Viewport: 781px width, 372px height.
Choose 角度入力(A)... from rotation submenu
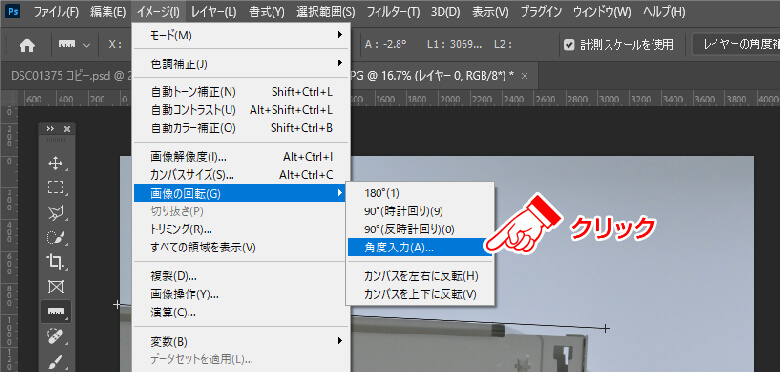[x=419, y=247]
